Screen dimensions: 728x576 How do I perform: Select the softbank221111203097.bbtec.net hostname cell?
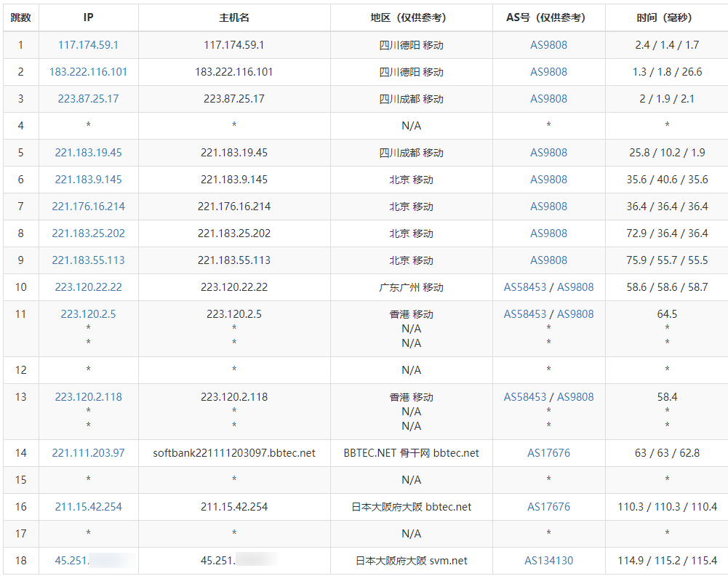(x=234, y=453)
